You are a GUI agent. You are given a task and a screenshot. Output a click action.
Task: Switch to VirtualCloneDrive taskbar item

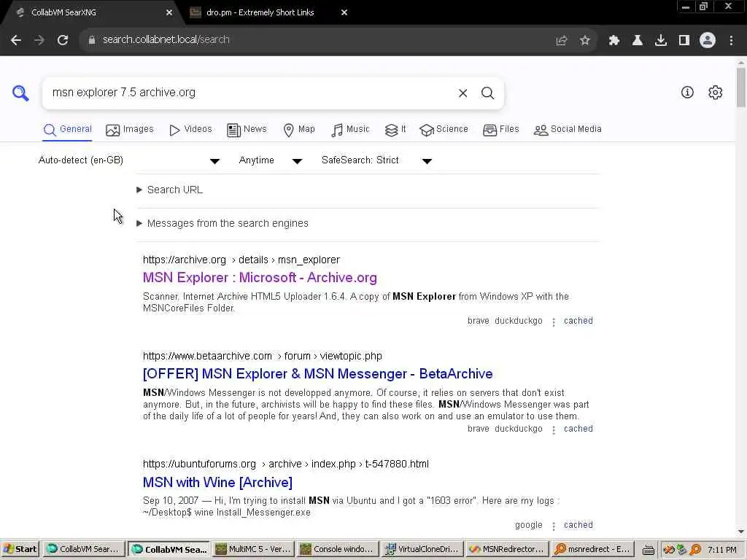point(422,550)
